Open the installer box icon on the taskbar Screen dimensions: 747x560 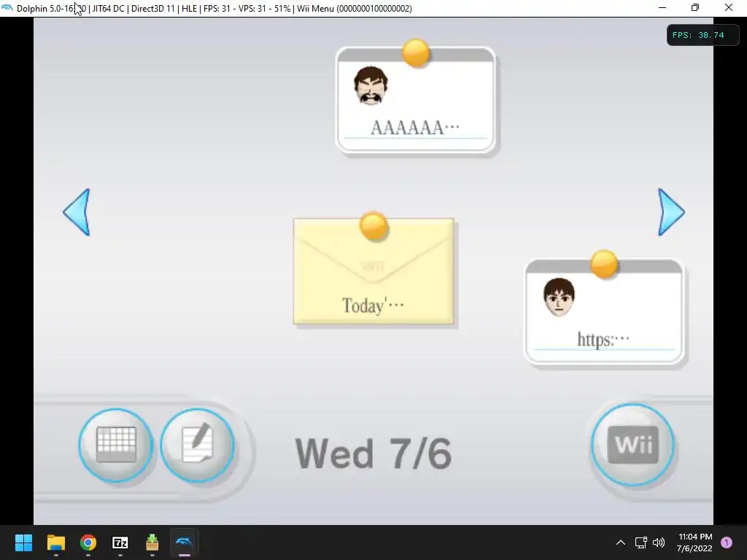152,542
